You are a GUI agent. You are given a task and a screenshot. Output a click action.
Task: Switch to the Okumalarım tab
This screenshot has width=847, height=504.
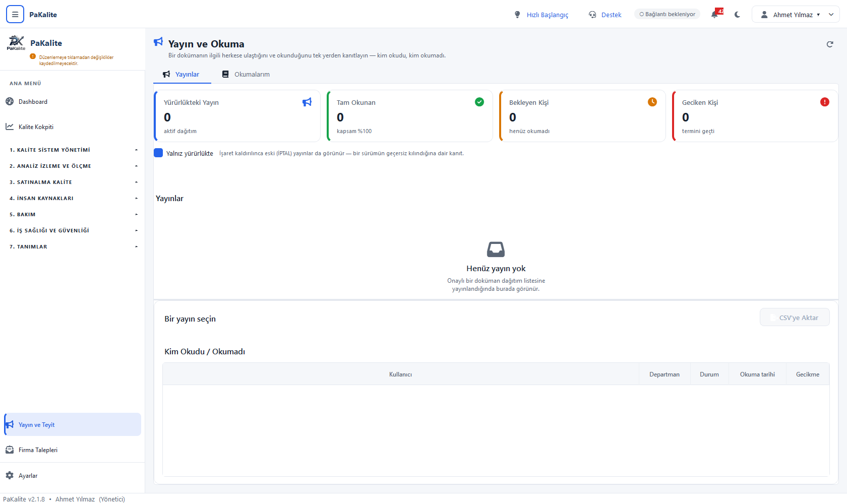tap(246, 74)
